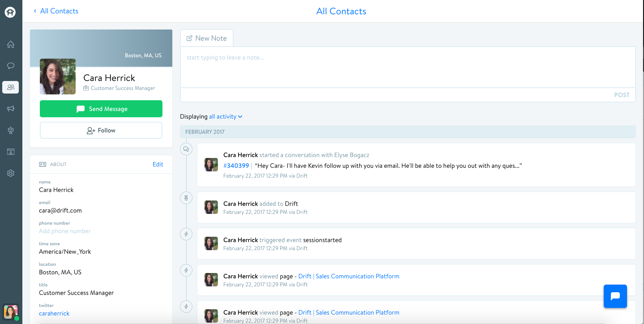Click avatar in 'triggered event' entry

211,243
